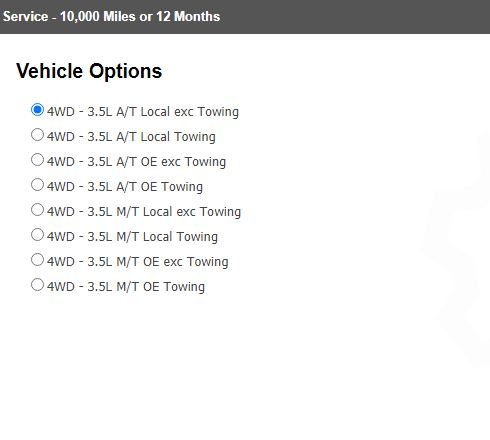Click the '4WD - 3.5L M/T Local exc Towing' text
The image size is (490, 440).
(144, 212)
